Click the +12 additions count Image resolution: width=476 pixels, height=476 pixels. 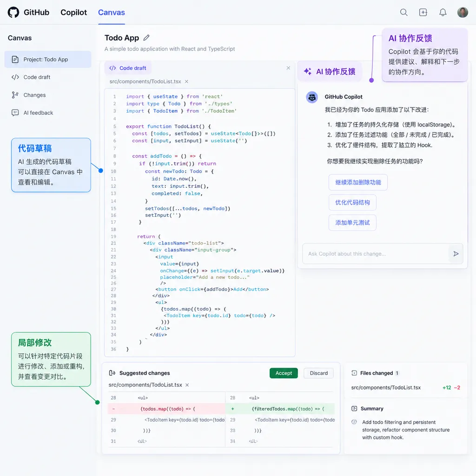coord(447,388)
